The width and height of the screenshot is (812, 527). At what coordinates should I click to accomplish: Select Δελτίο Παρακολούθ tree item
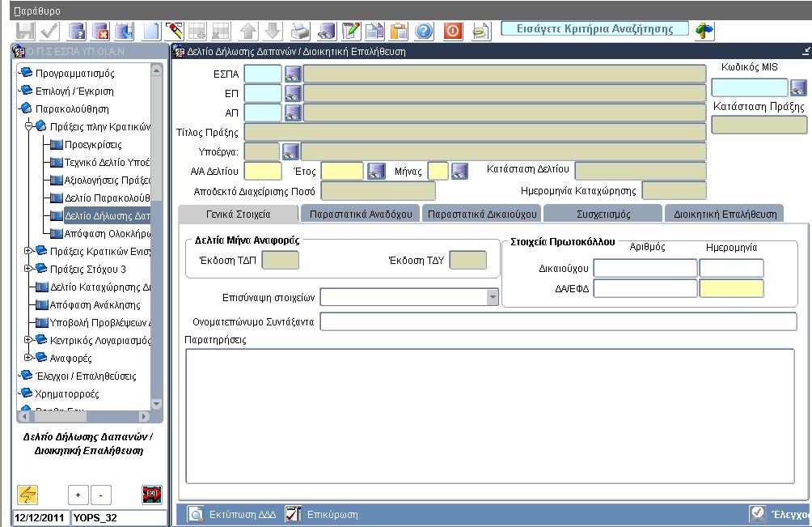coord(107,198)
